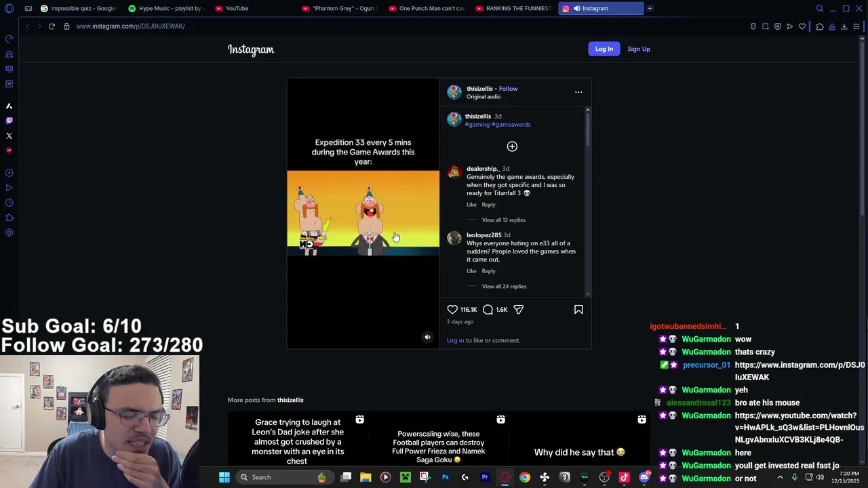Viewport: 868px width, 488px height.
Task: Click the pin icon in address bar
Action: tap(753, 26)
